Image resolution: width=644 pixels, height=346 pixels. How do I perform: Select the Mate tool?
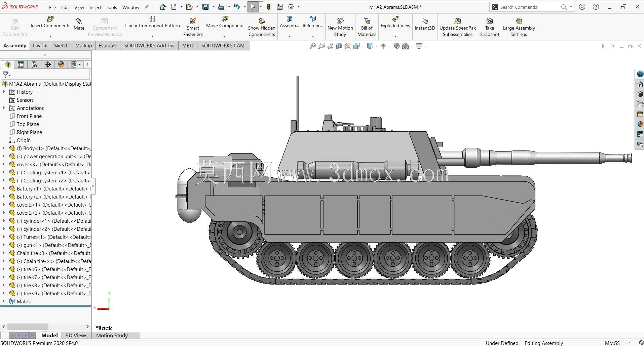pyautogui.click(x=79, y=24)
